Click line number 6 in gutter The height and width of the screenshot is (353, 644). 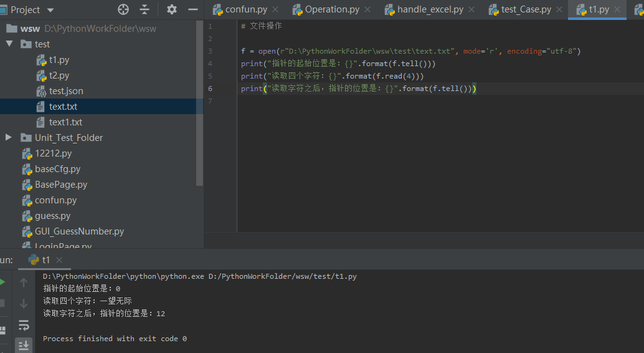[x=210, y=89]
